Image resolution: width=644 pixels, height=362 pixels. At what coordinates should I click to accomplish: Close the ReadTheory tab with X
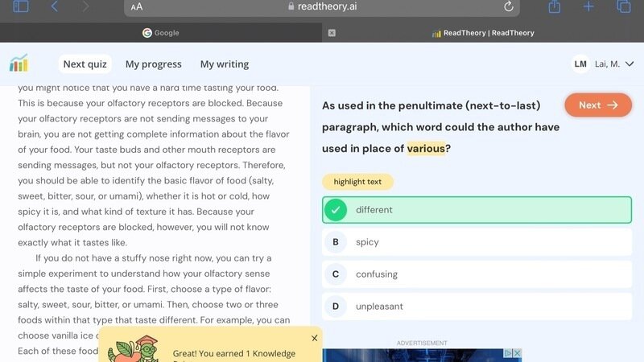tap(332, 33)
